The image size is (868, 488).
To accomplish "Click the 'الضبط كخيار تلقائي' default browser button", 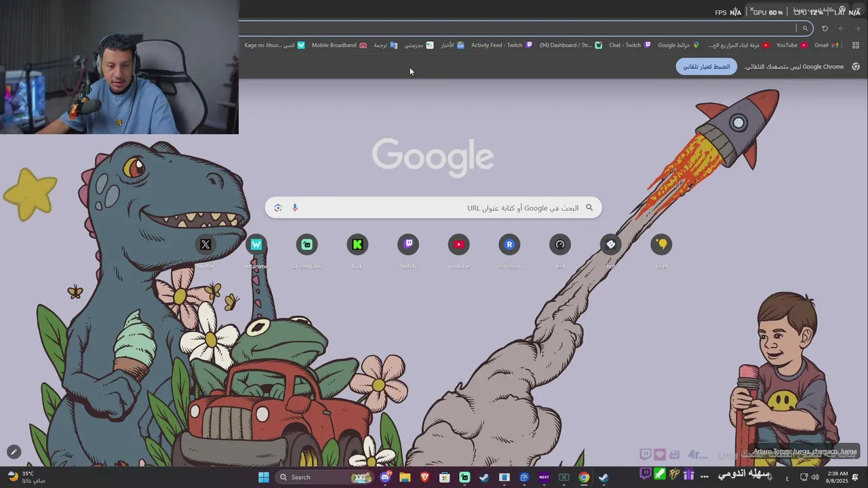I will click(x=706, y=66).
